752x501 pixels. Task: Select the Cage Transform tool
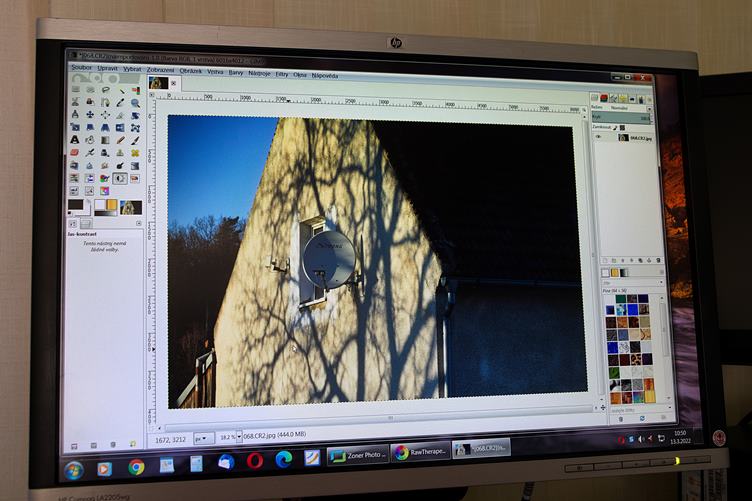(x=135, y=128)
